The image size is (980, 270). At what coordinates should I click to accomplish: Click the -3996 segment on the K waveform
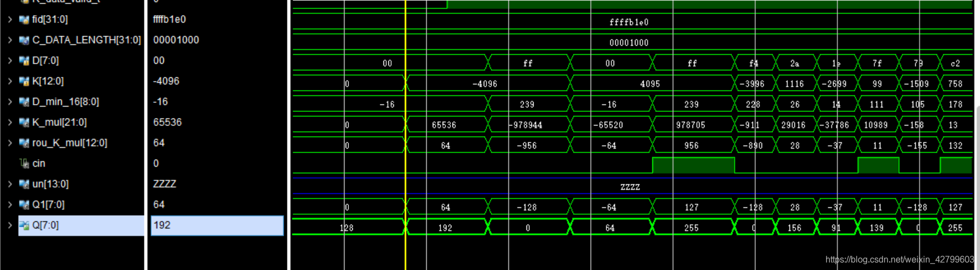[754, 84]
